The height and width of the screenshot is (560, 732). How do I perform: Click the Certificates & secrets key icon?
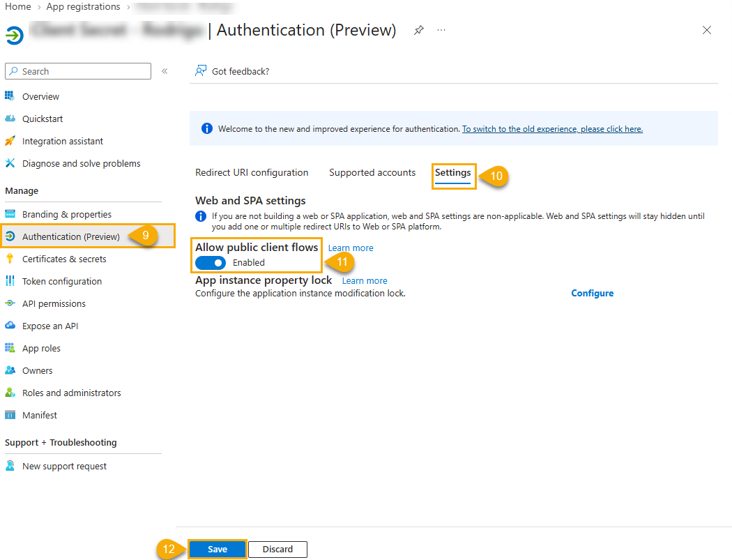click(x=10, y=259)
